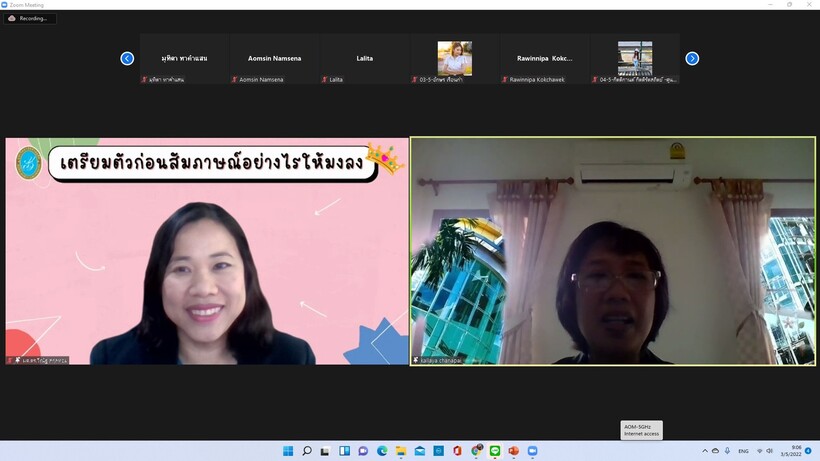
Task: Select Aomsin Namsena participant tile
Action: tap(275, 59)
